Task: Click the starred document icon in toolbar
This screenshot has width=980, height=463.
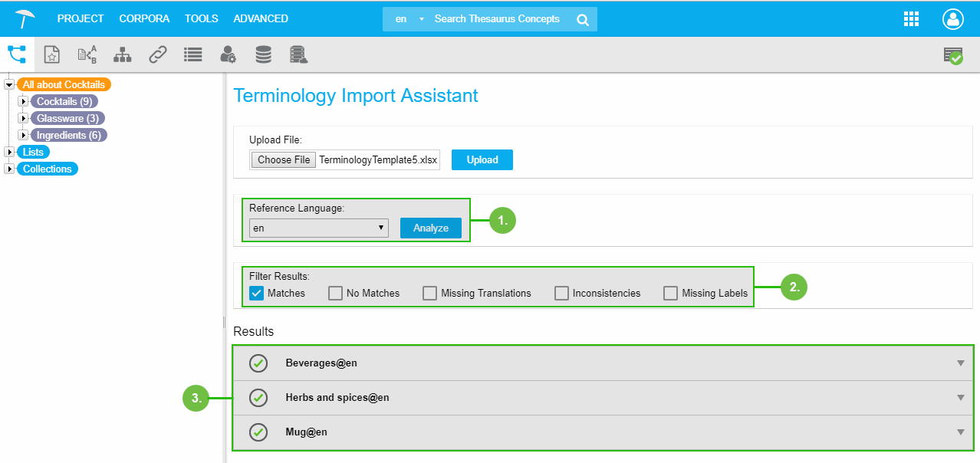Action: [x=51, y=54]
